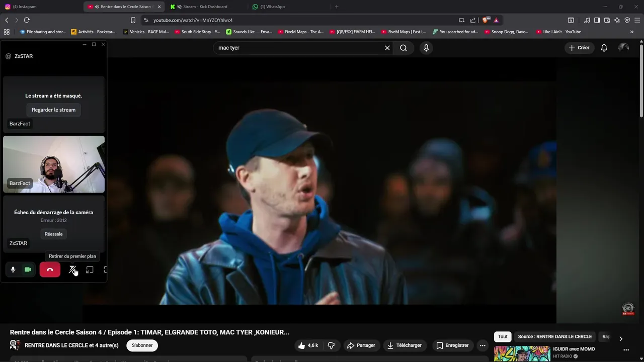Open 'FiveM Maps - The A...' bookmark
Viewport: 644px width, 362px height.
pyautogui.click(x=301, y=32)
